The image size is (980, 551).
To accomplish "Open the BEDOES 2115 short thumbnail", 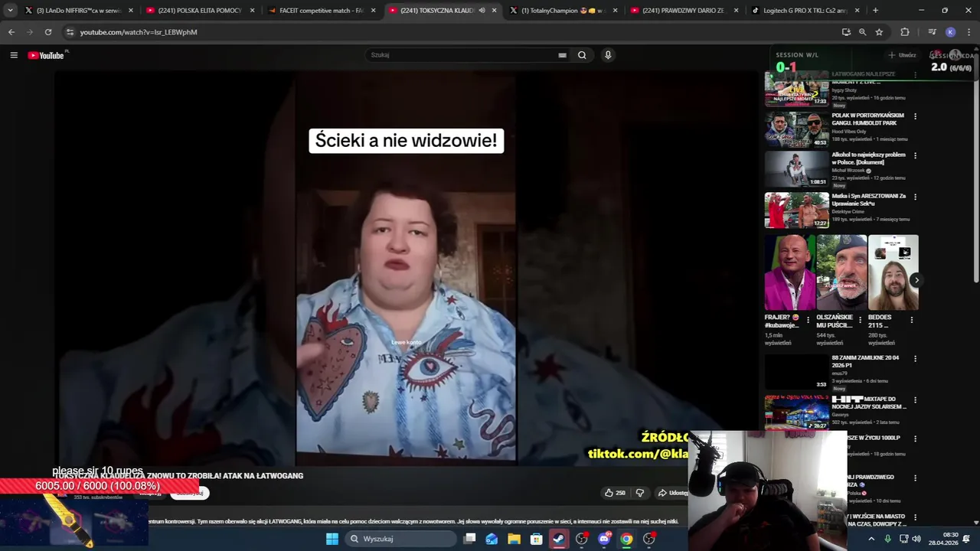I will point(893,272).
